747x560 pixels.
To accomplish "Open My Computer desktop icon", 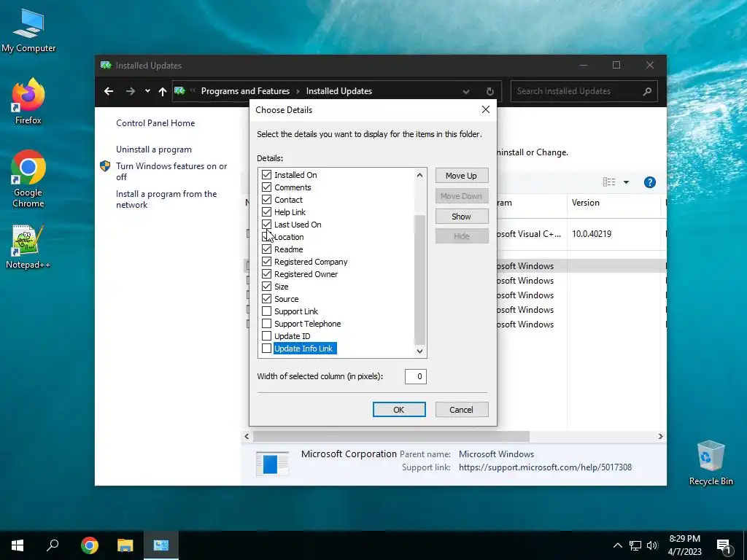I will pyautogui.click(x=28, y=31).
